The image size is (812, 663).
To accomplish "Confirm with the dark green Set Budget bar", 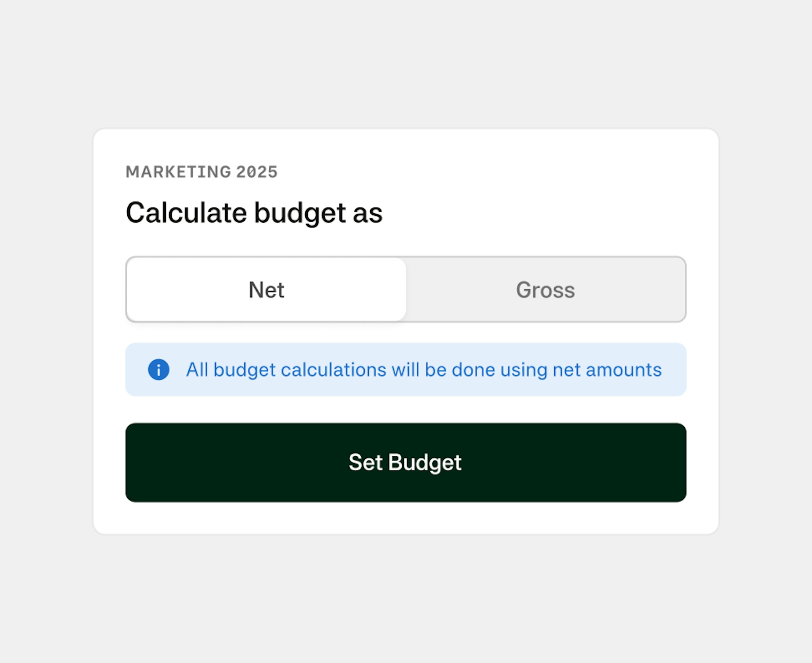I will pos(406,462).
